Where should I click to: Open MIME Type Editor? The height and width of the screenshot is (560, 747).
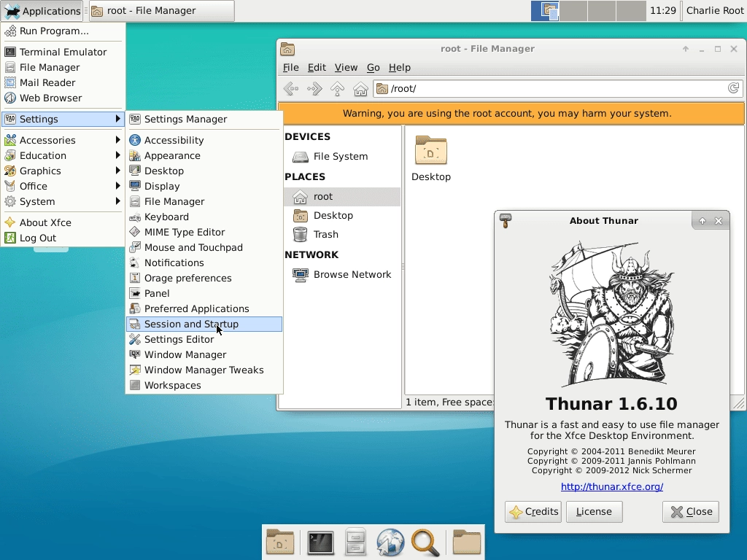[x=204, y=233]
